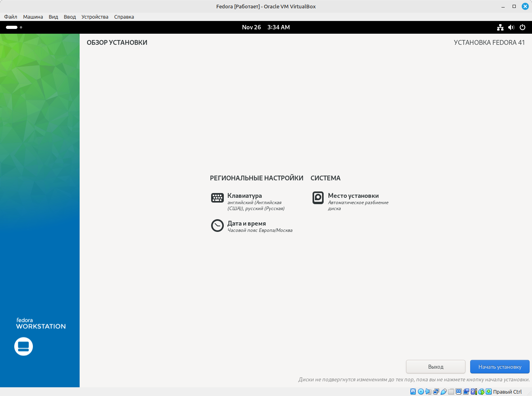Open the Место установки disk icon
This screenshot has height=396, width=532.
tap(318, 197)
